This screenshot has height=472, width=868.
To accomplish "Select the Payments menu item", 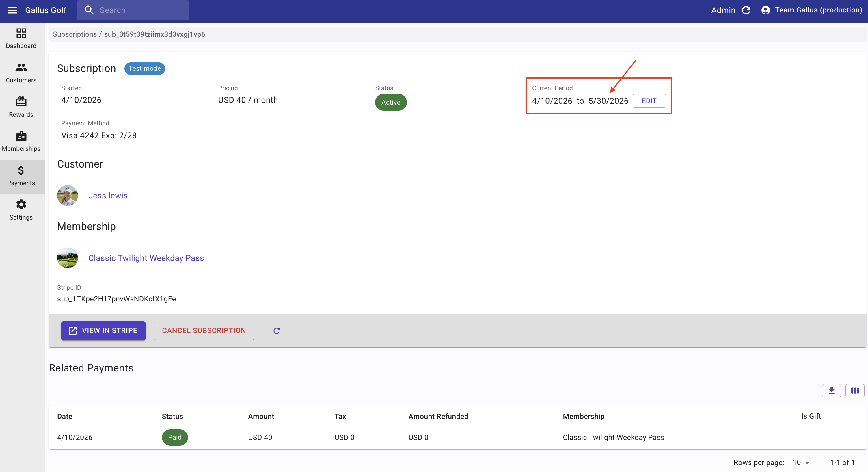I will (21, 176).
